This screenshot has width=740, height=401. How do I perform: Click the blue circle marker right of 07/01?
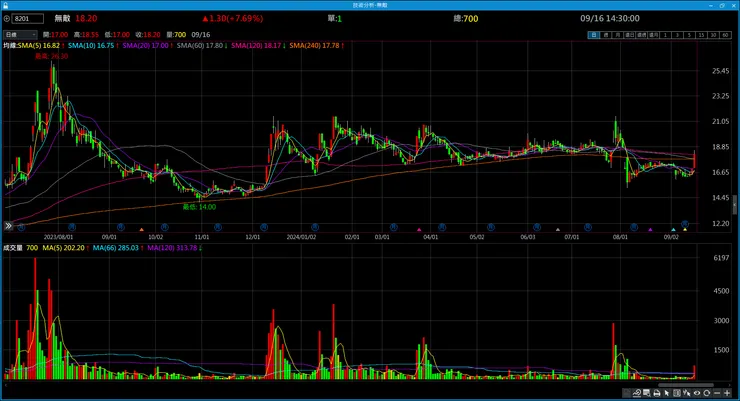[588, 227]
